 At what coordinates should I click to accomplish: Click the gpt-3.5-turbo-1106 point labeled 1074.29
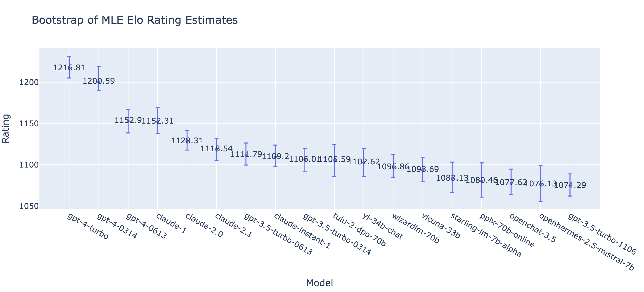click(x=570, y=186)
